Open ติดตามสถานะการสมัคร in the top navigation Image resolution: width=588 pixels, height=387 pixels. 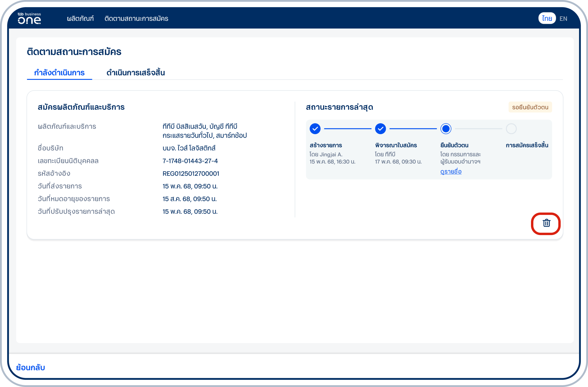[136, 19]
